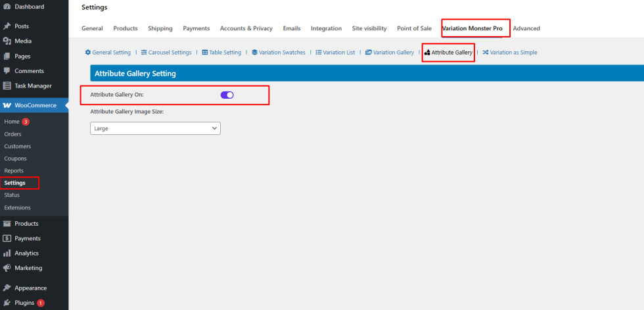The image size is (644, 310).
Task: Click the Products box icon
Action: pos(7,224)
